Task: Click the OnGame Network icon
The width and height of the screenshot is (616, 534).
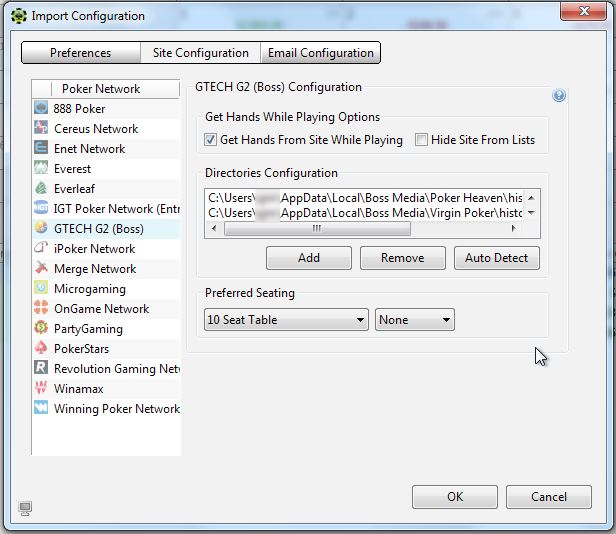Action: coord(41,308)
